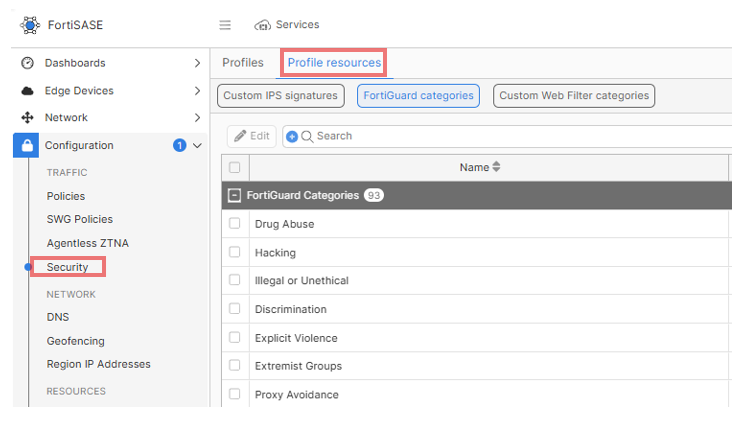Viewport: 745px width, 425px height.
Task: Open the Security menu item
Action: pyautogui.click(x=67, y=268)
